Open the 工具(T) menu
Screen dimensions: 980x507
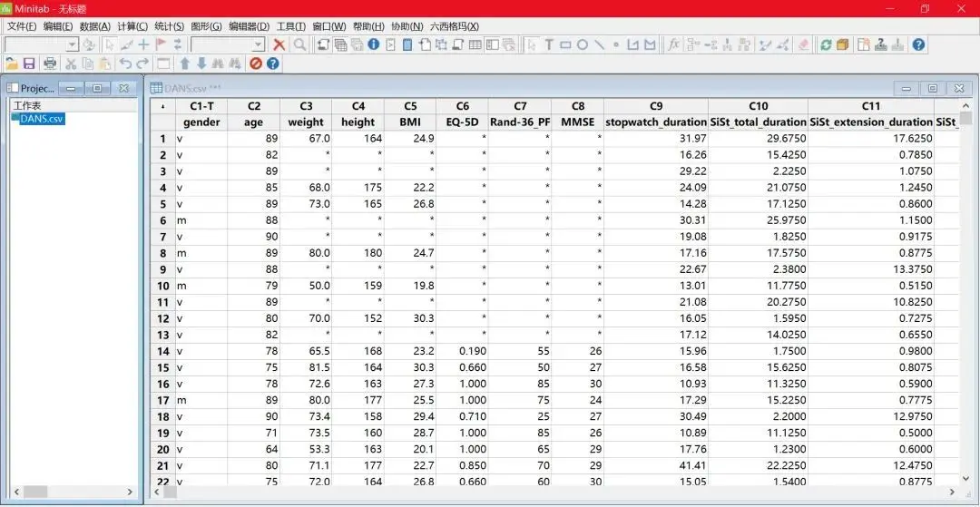point(291,26)
